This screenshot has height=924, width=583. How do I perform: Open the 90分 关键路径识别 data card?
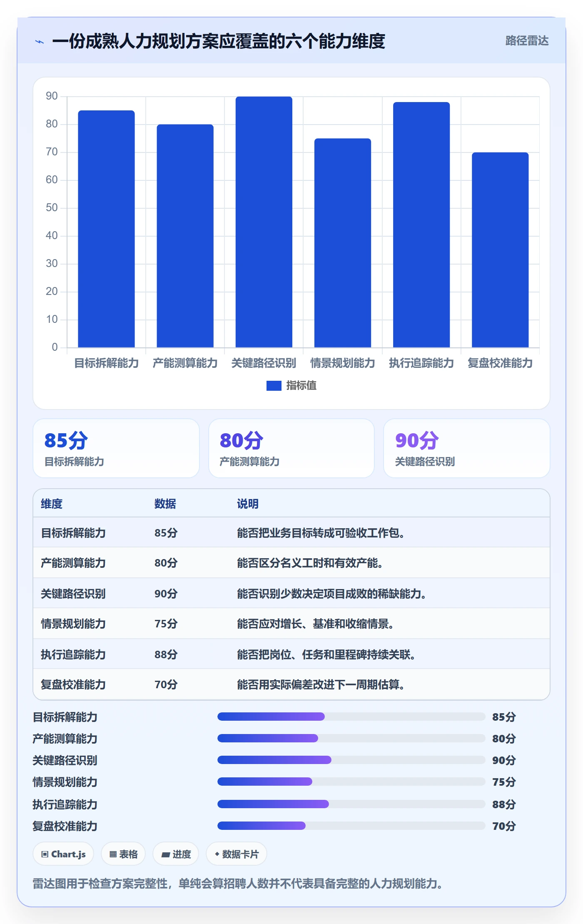[x=466, y=448]
